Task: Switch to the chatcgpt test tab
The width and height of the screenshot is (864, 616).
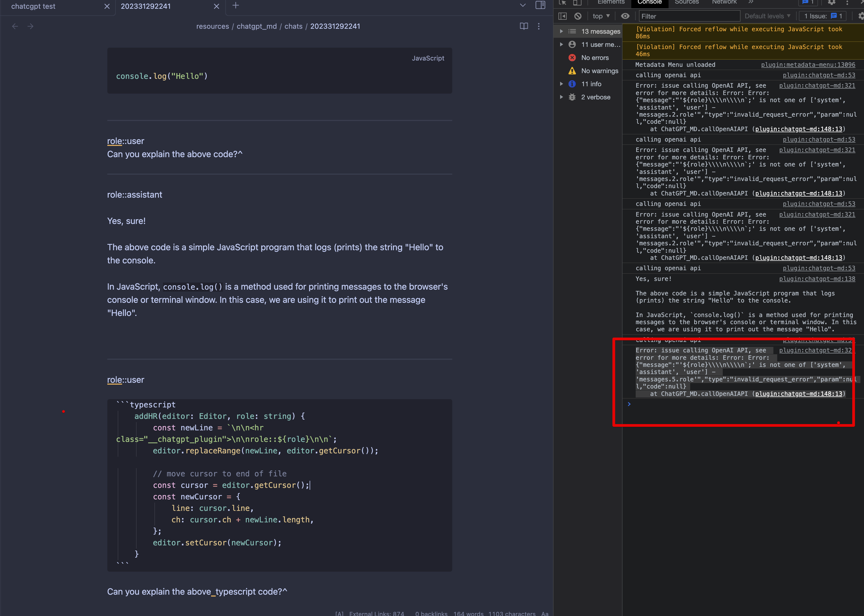Action: tap(33, 7)
